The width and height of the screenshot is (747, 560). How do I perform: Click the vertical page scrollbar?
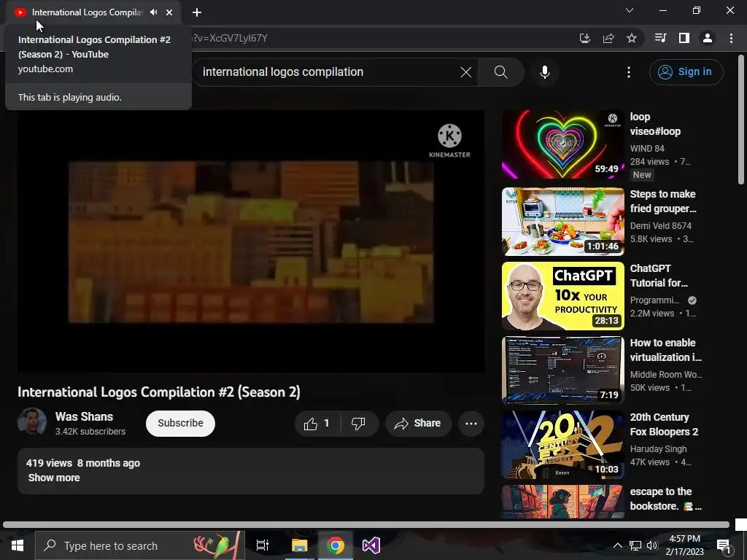(741, 120)
